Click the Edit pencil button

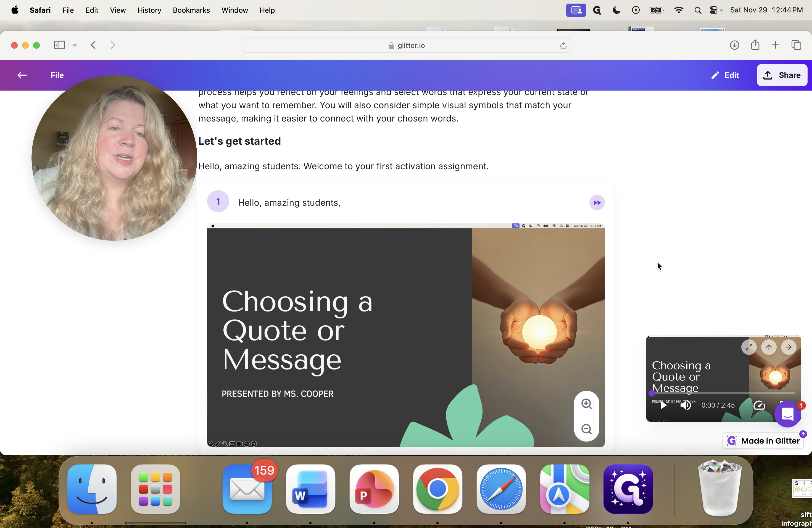pyautogui.click(x=725, y=75)
